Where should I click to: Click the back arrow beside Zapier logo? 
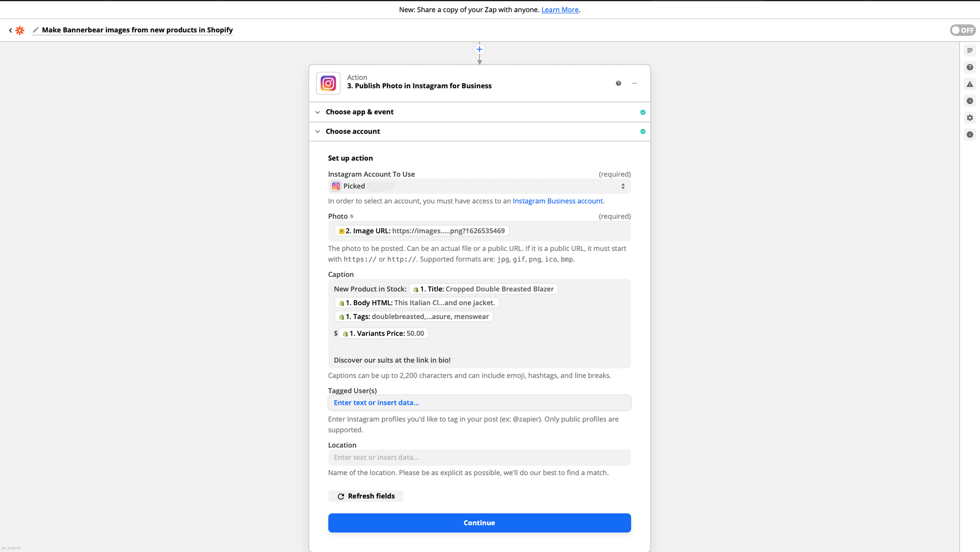coord(10,30)
